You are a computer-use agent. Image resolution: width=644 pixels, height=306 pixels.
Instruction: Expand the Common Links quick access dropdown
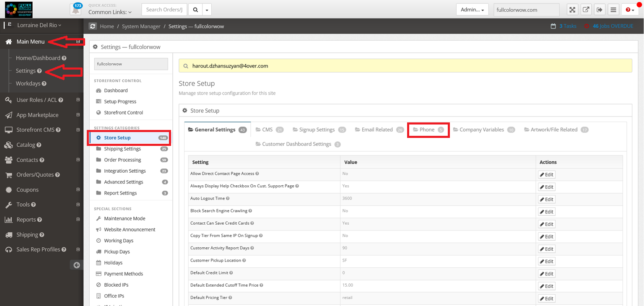(110, 13)
